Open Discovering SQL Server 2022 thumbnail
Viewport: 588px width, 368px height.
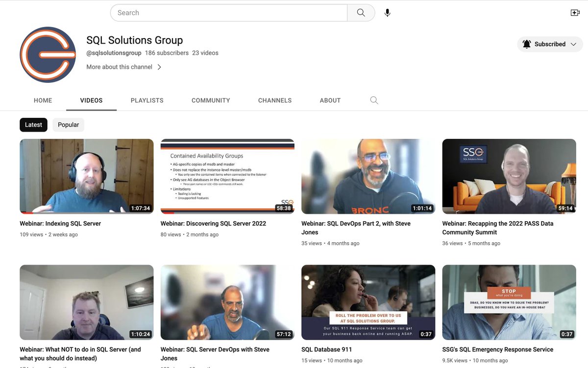(x=227, y=177)
